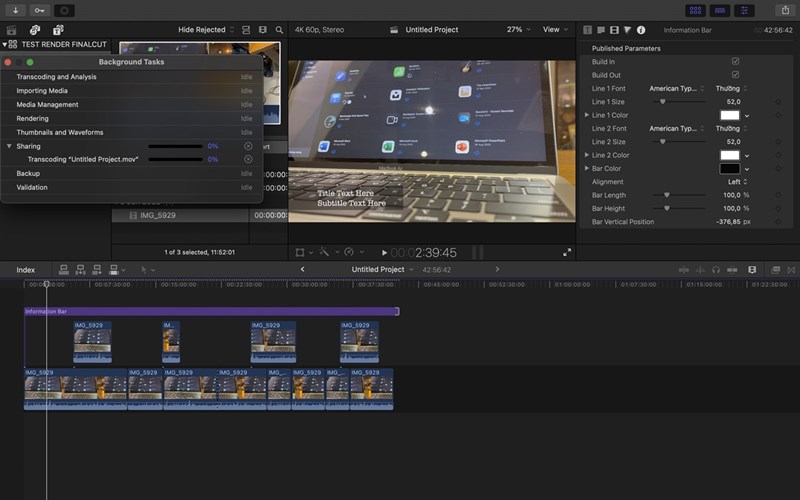Adjust the Line 2 Size slider

663,141
